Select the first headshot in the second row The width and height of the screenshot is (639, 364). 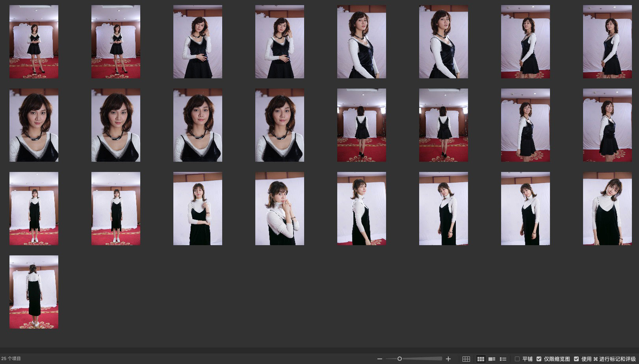[34, 125]
